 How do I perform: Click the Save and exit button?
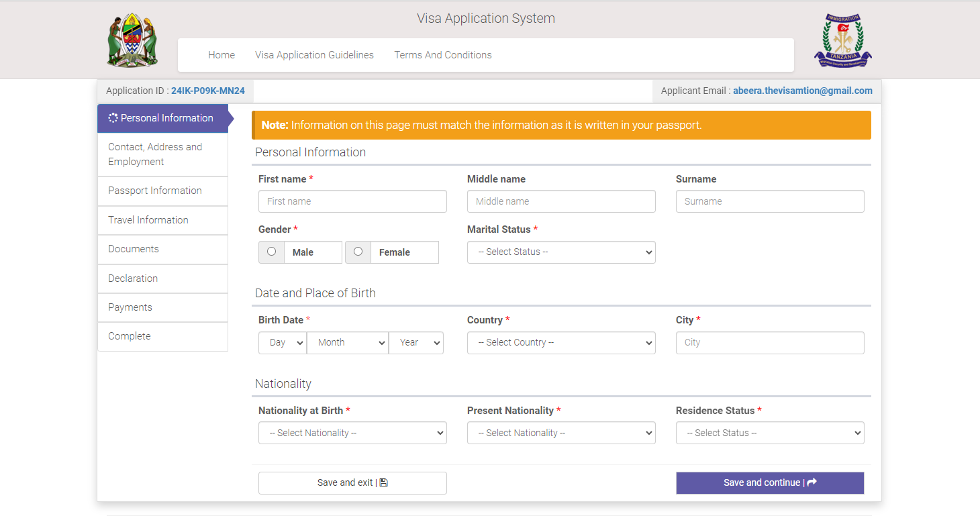[352, 483]
